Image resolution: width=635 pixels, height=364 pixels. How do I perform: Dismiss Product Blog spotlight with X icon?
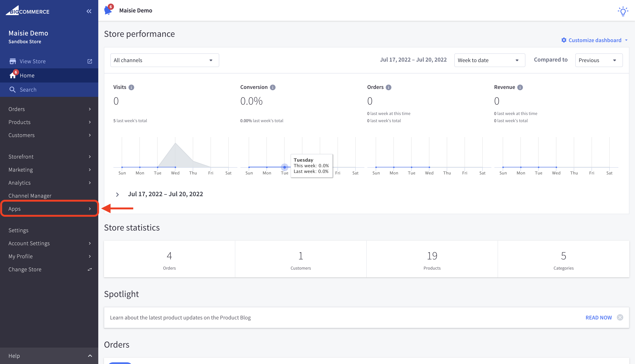point(620,318)
